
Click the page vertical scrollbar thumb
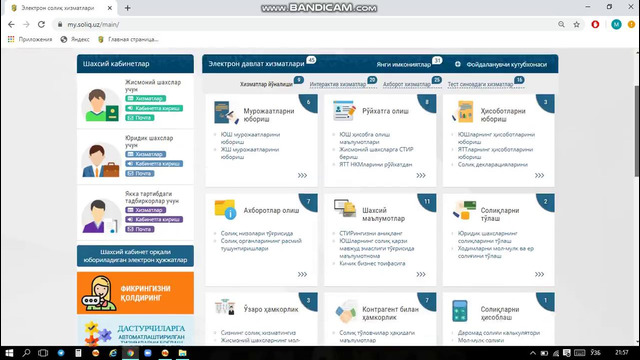pyautogui.click(x=637, y=131)
